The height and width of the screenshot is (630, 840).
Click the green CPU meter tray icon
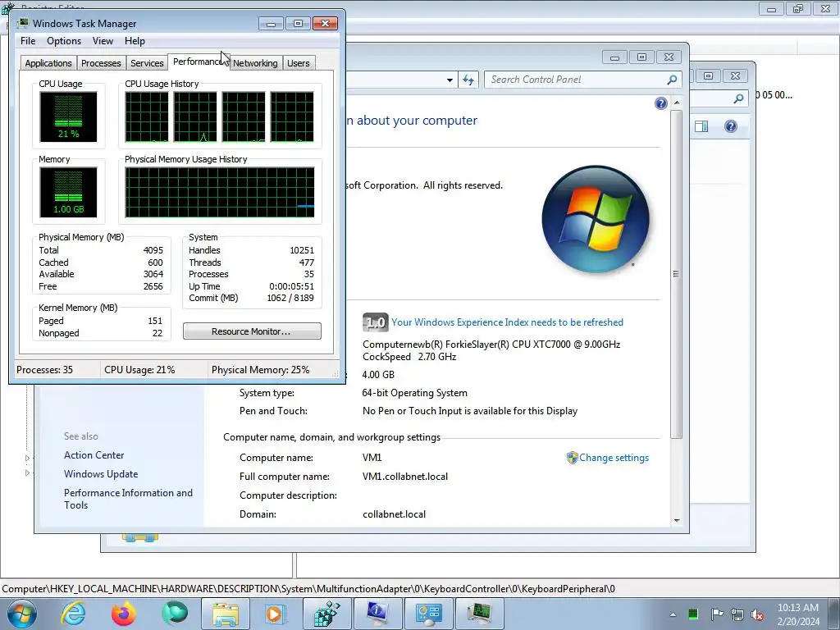(693, 614)
